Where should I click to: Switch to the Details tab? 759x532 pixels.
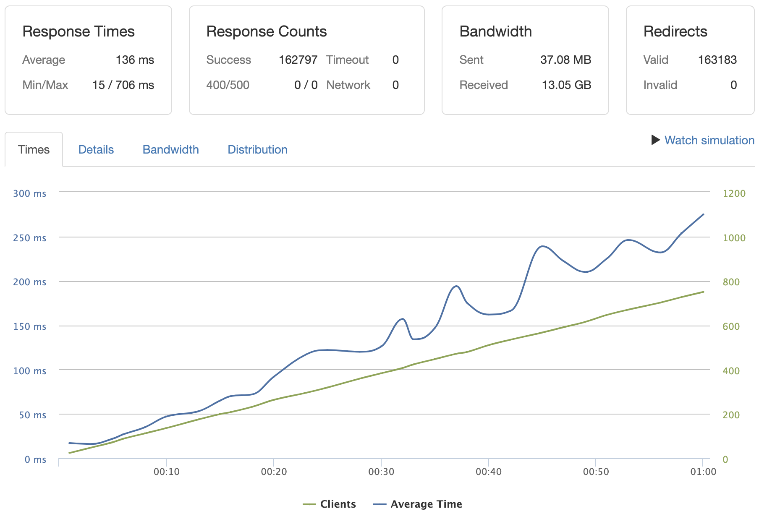96,150
